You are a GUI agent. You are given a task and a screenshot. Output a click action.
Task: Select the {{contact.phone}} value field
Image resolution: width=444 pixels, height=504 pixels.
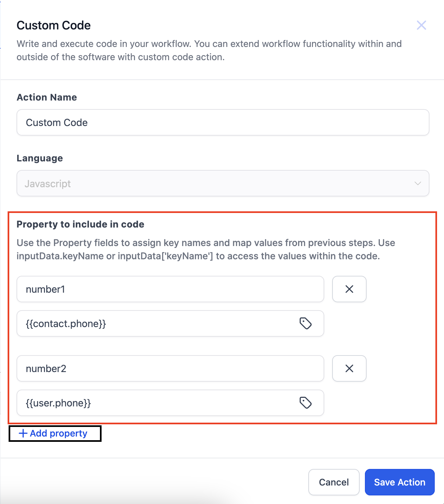pos(170,323)
